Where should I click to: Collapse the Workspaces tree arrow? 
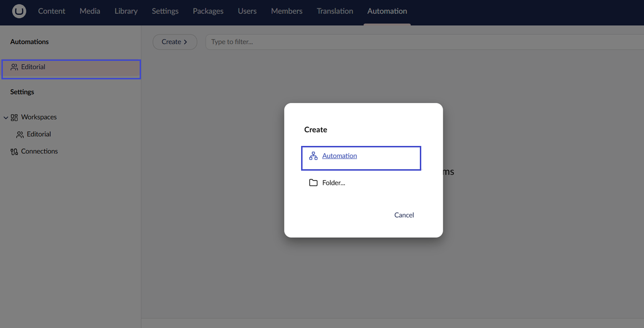6,117
